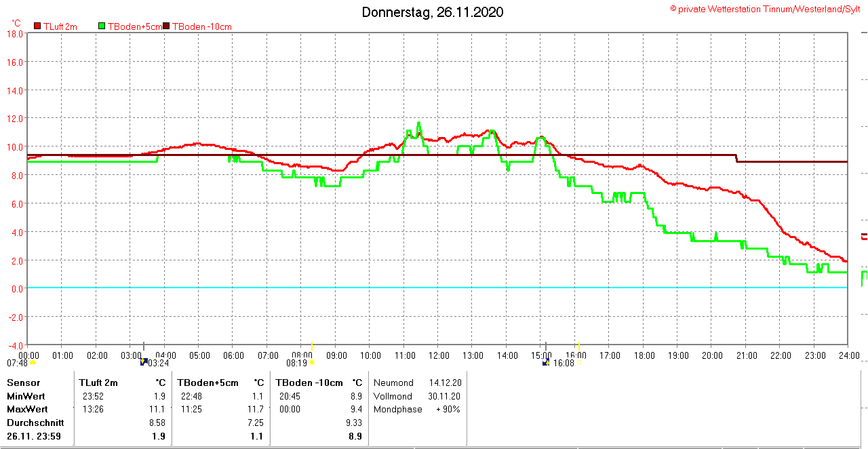
Task: Click the yellow sun icon beside 08:19
Action: pos(312,363)
